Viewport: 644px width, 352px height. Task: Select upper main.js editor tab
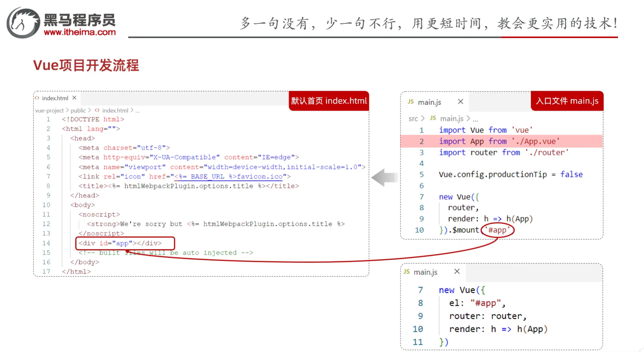pos(429,102)
